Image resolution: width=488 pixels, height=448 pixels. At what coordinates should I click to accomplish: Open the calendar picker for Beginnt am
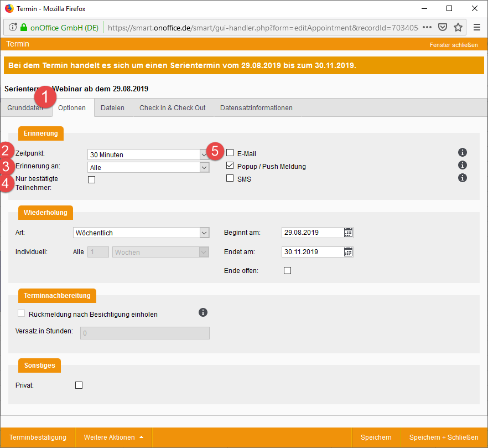click(348, 233)
